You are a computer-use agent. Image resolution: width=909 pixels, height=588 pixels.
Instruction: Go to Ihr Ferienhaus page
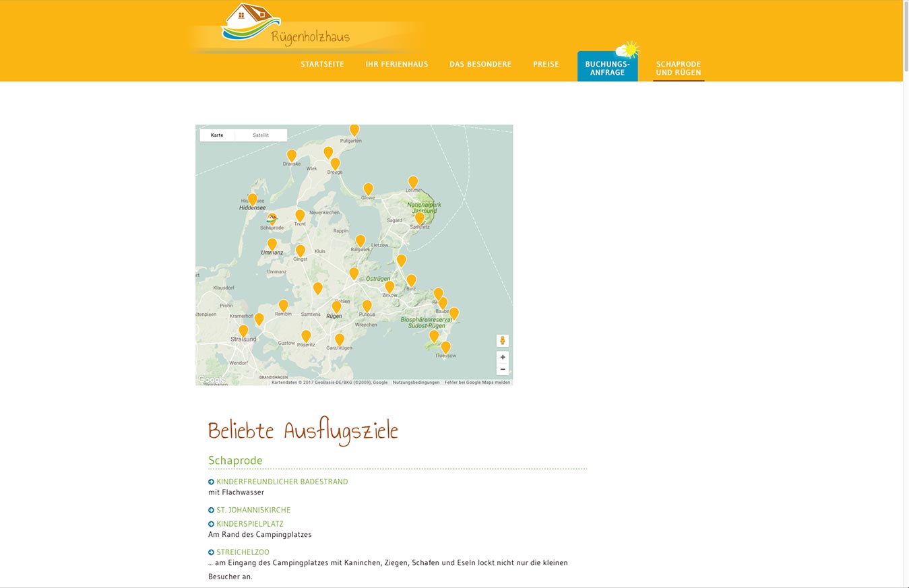coord(396,65)
